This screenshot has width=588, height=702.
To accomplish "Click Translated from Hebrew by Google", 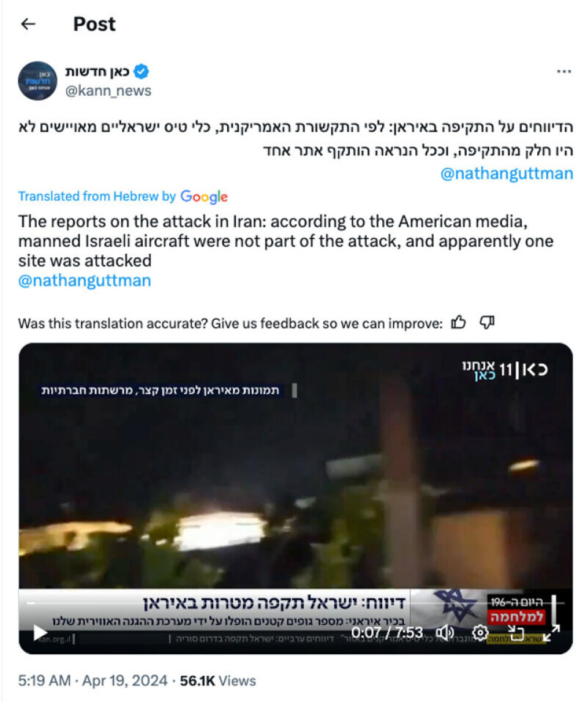I will pyautogui.click(x=123, y=197).
